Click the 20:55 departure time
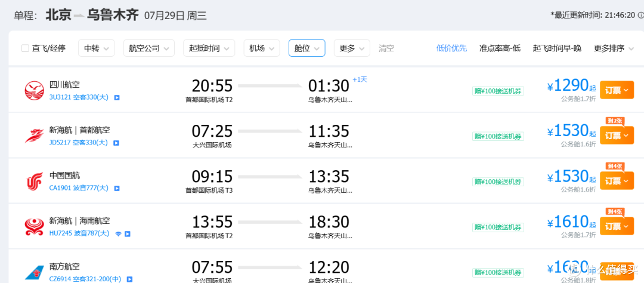 coord(212,86)
